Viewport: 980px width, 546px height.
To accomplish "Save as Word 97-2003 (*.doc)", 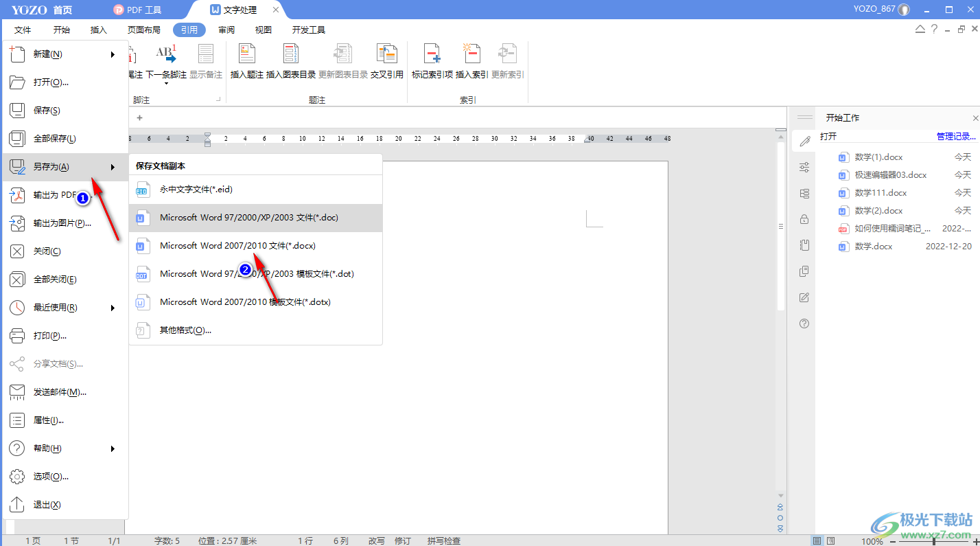I will [x=256, y=218].
